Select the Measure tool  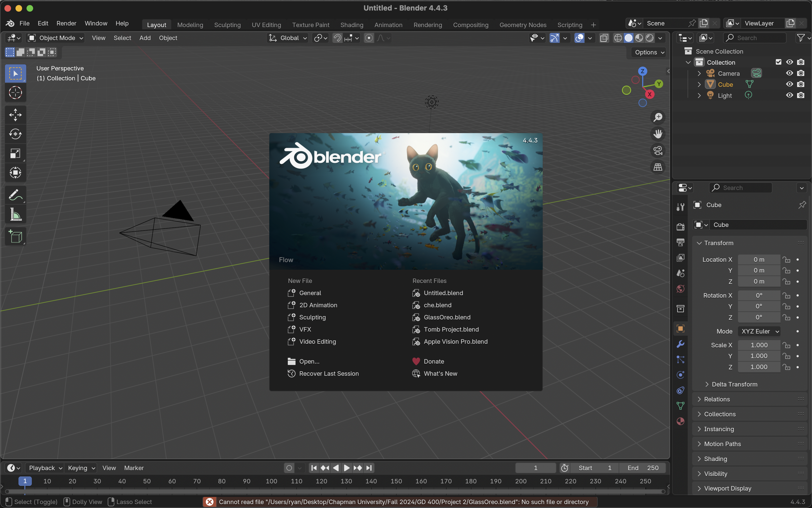15,214
